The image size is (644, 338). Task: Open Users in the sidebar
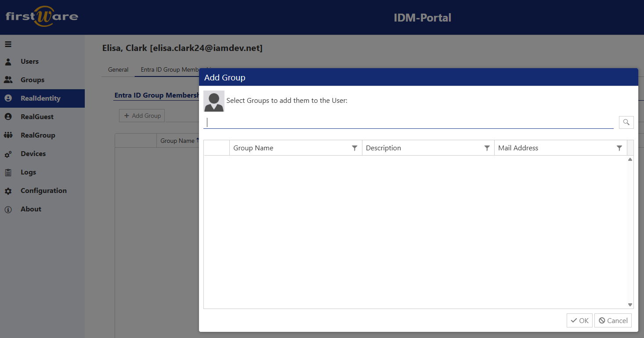pos(29,62)
